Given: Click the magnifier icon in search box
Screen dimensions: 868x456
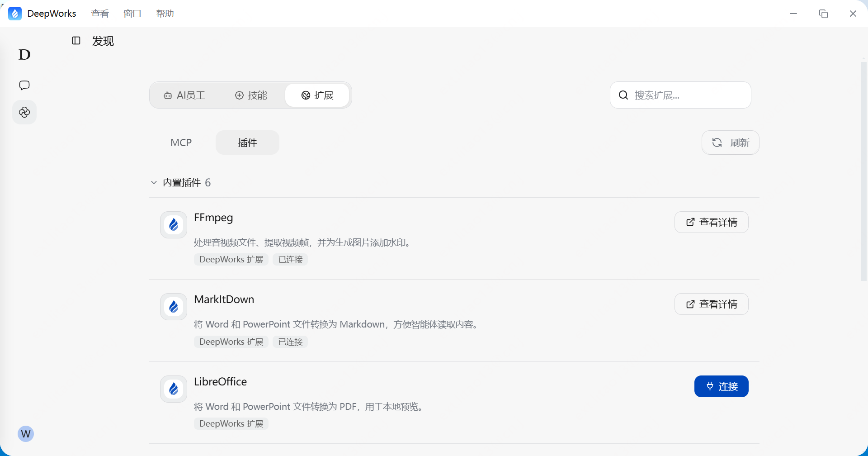Looking at the screenshot, I should point(623,95).
